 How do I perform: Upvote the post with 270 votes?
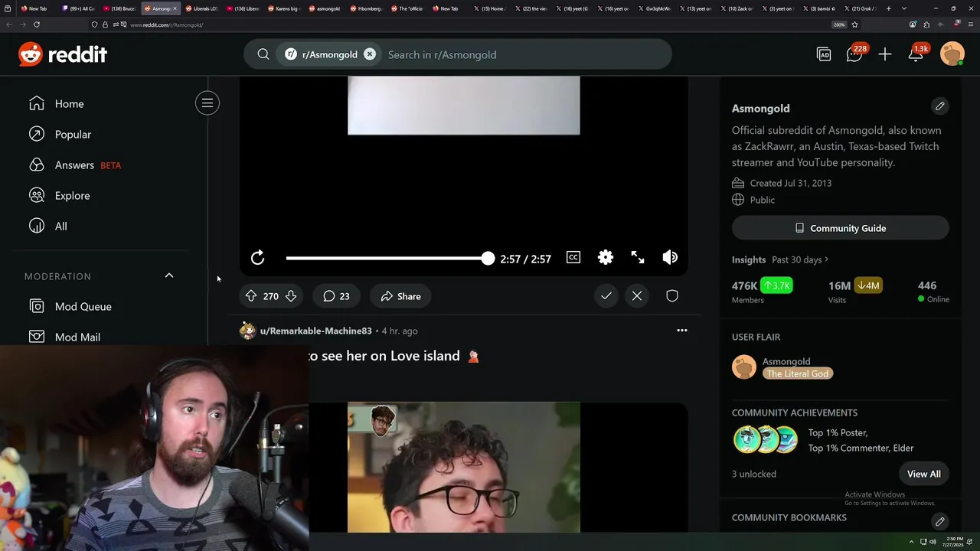[251, 296]
